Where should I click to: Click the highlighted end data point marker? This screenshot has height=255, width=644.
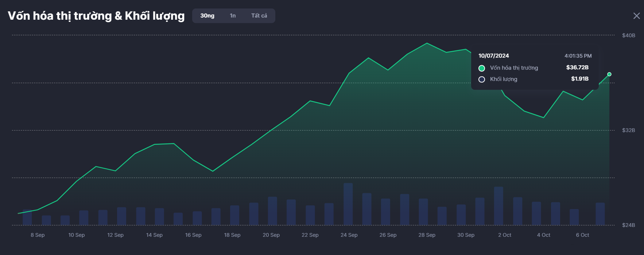pos(609,74)
